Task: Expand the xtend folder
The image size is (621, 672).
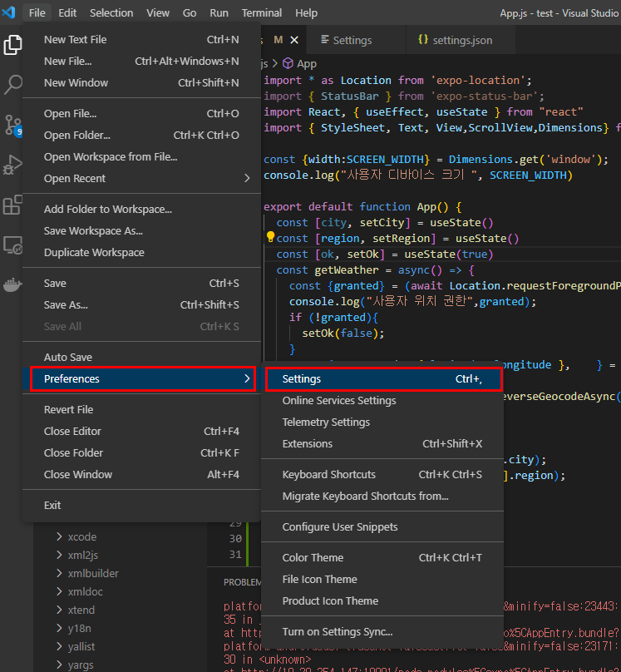Action: click(x=60, y=610)
